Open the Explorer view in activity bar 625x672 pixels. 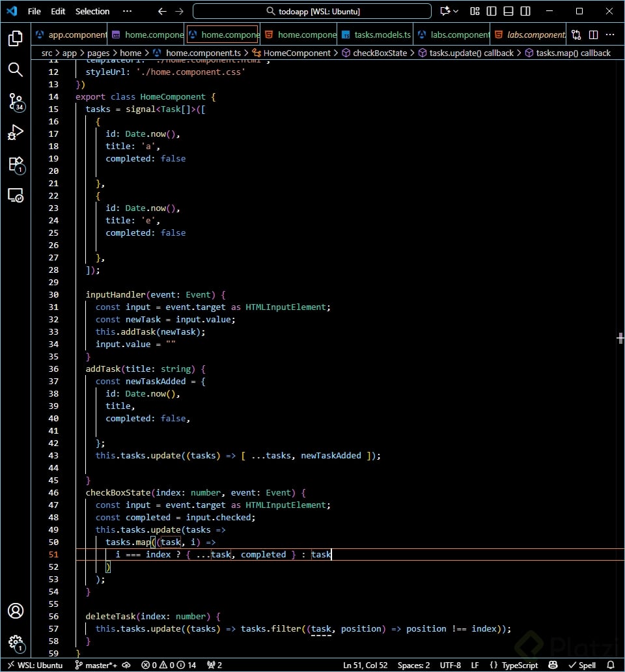click(16, 38)
